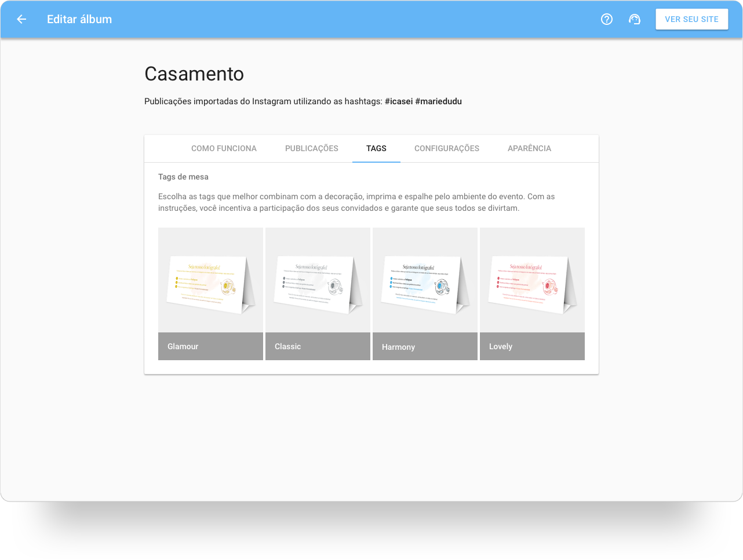Go to the CONFIGURAÇÕES tab

click(x=446, y=148)
